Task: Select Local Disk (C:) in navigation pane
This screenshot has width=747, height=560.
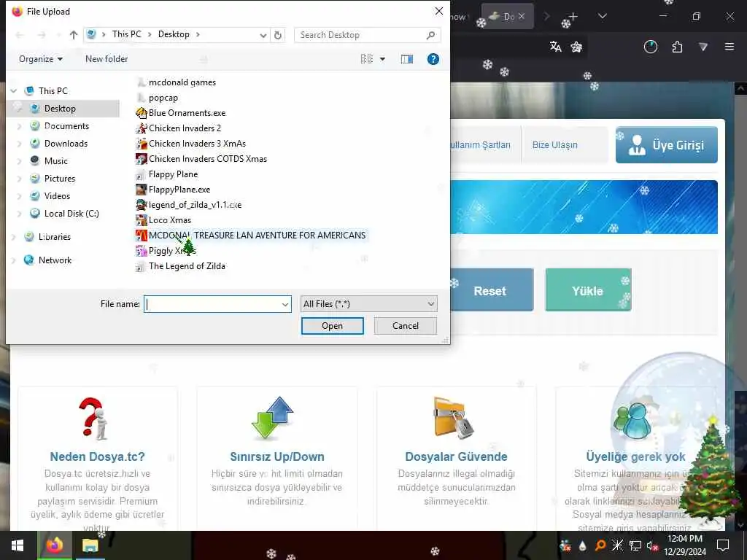Action: pos(71,214)
